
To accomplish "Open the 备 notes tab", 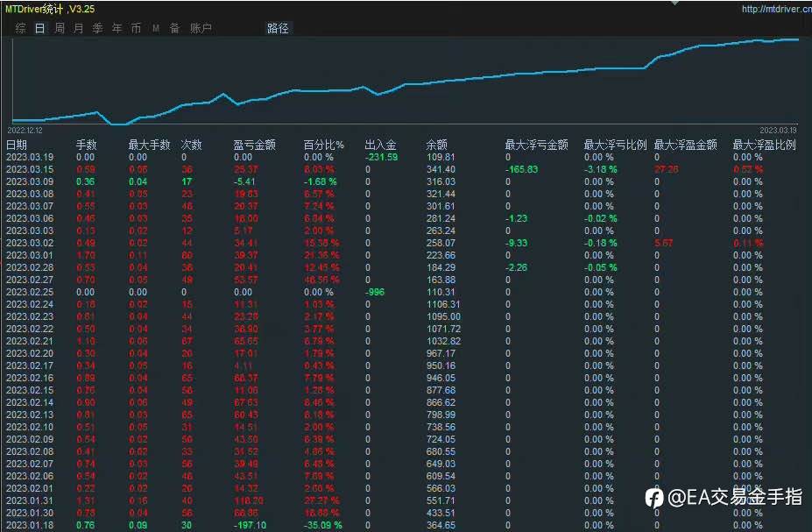I will coord(175,28).
